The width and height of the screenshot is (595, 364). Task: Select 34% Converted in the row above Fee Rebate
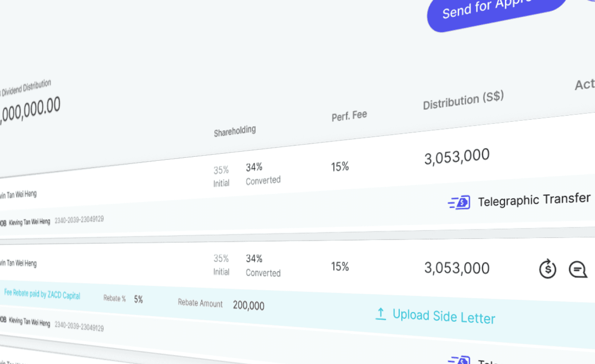click(263, 266)
